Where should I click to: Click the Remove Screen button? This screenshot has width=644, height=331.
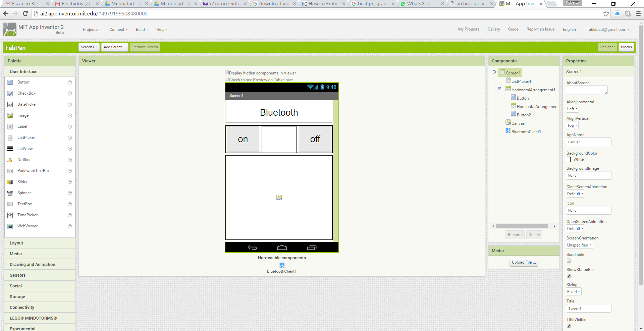[145, 47]
